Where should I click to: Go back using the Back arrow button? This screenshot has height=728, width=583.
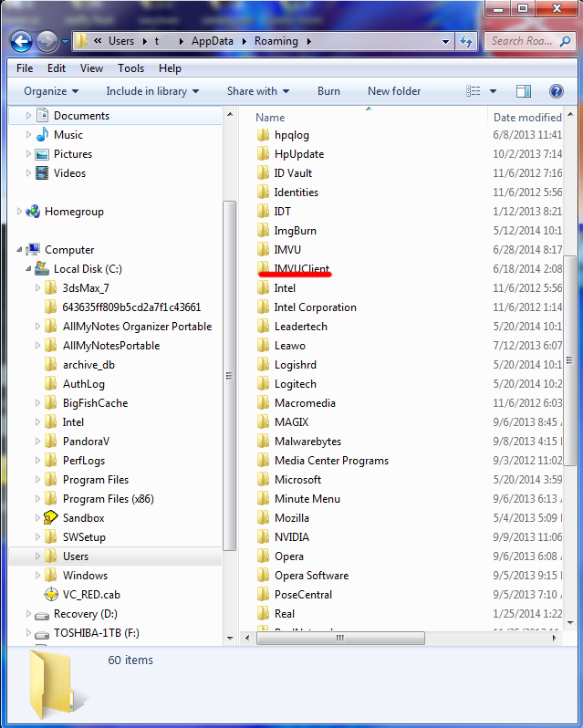coord(21,42)
